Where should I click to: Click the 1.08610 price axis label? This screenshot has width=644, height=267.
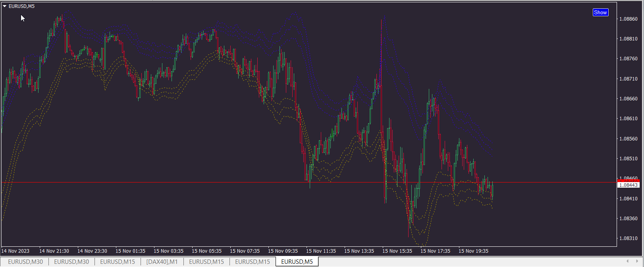[629, 119]
